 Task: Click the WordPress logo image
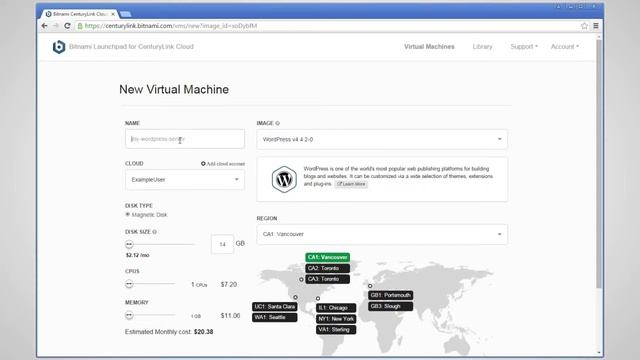[x=284, y=179]
